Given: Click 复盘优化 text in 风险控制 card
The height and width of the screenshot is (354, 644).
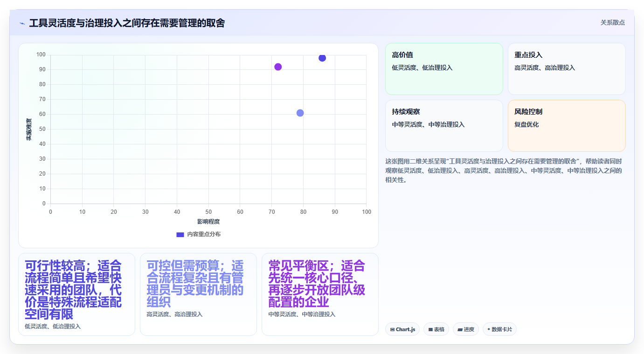Looking at the screenshot, I should [526, 124].
